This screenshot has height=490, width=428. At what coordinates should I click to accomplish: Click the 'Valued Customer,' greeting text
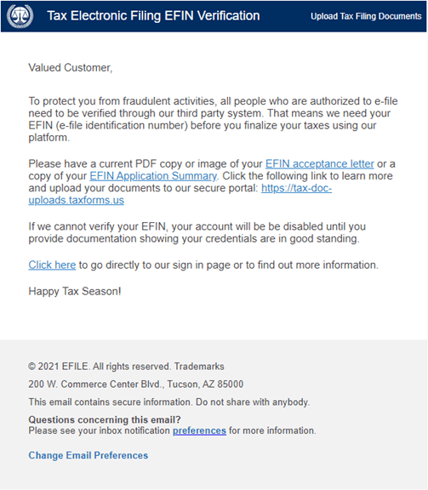coord(70,68)
